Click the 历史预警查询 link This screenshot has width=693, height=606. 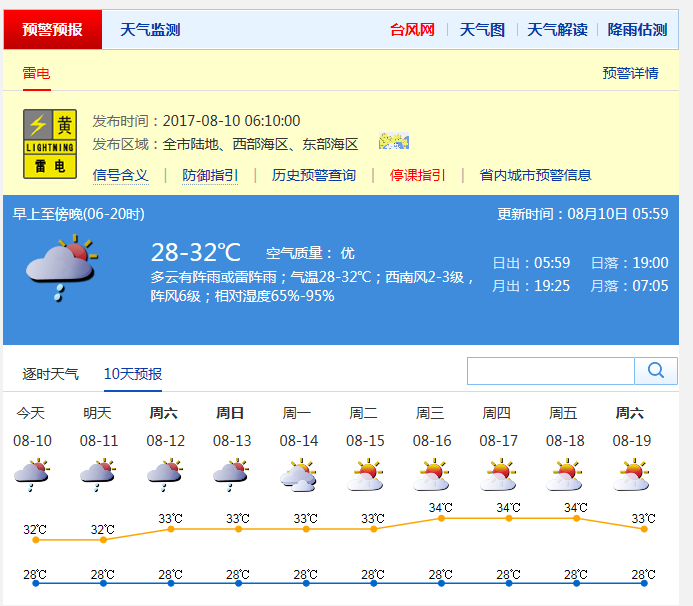tap(314, 175)
